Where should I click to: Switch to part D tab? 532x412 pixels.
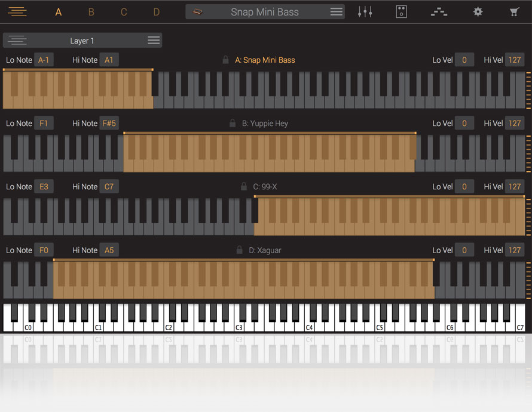point(156,12)
